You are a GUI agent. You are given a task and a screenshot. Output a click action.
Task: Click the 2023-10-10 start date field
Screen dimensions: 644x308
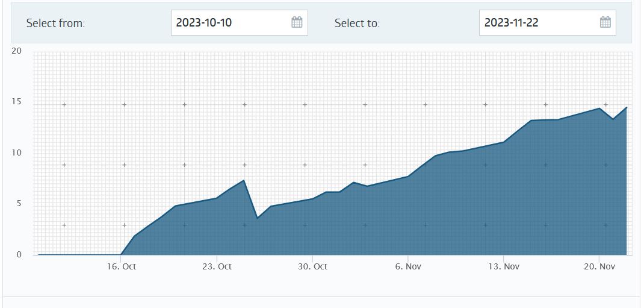coord(240,23)
